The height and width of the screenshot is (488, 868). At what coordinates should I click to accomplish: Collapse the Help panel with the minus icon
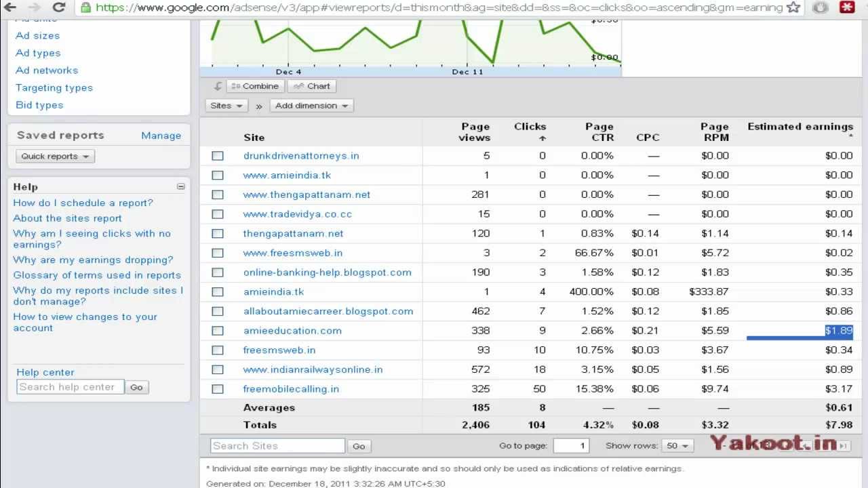coord(181,186)
